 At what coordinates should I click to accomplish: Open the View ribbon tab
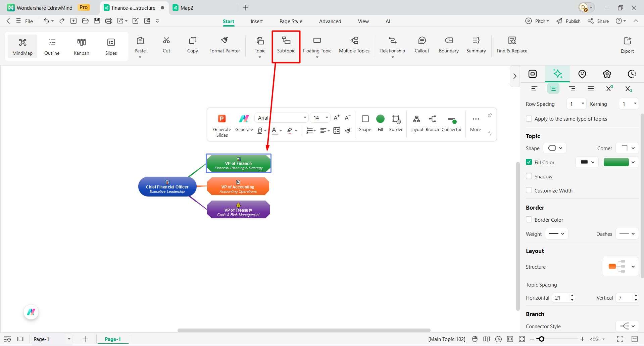tap(363, 21)
